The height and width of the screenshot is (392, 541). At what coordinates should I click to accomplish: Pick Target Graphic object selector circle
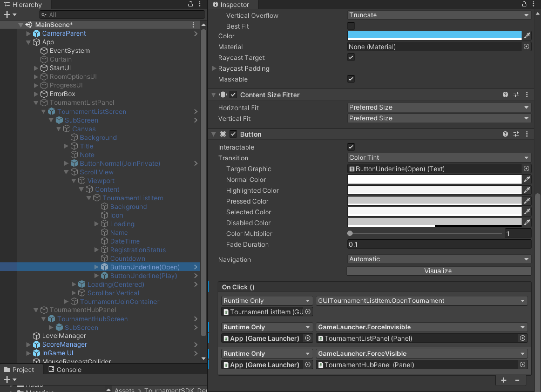point(526,169)
